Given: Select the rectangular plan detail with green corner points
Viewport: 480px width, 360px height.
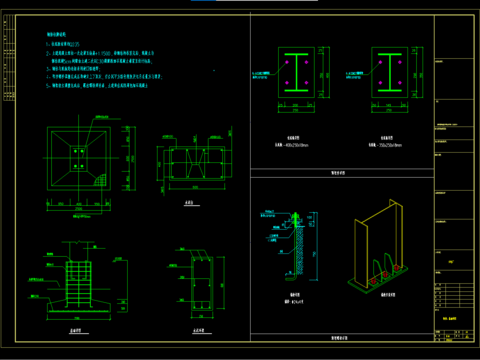Looking at the screenshot, I should click(x=197, y=163).
